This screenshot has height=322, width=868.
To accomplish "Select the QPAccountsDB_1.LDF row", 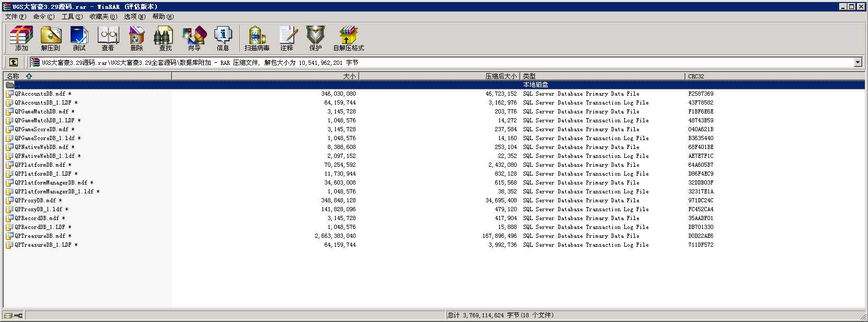I will [434, 103].
